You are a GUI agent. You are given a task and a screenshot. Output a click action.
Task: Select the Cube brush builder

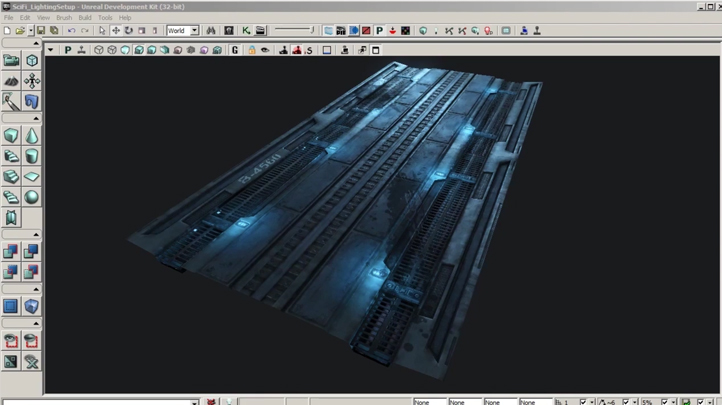pyautogui.click(x=11, y=136)
